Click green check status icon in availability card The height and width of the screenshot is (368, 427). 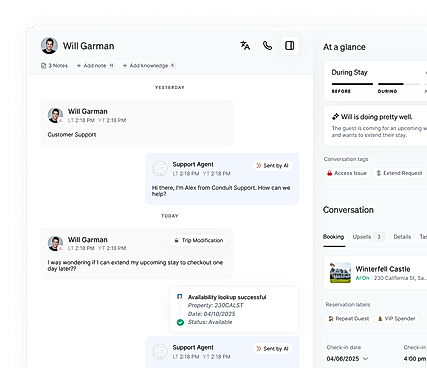pyautogui.click(x=180, y=322)
